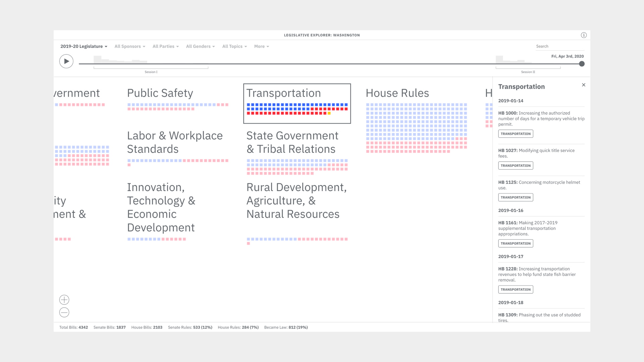Open the All Parties dropdown
The height and width of the screenshot is (362, 644).
165,46
